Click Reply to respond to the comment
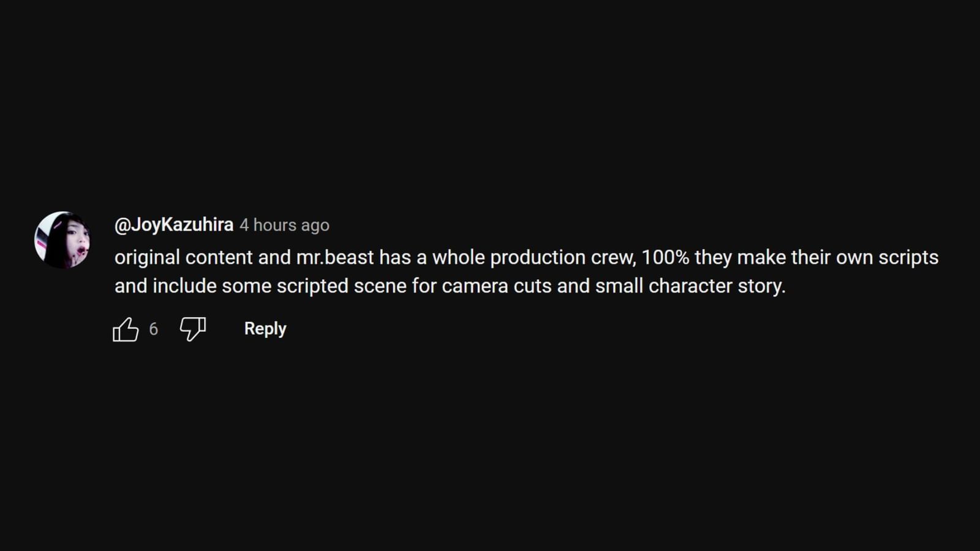This screenshot has height=551, width=980. pos(265,328)
